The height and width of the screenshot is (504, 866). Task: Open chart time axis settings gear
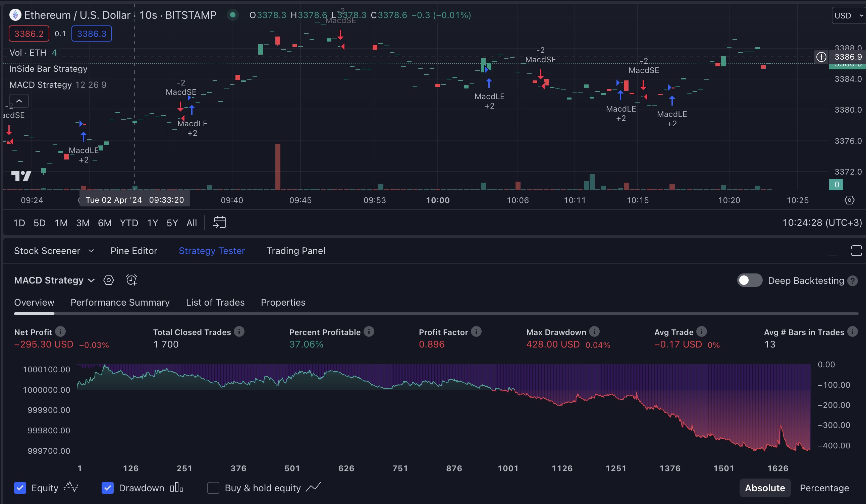tap(850, 200)
